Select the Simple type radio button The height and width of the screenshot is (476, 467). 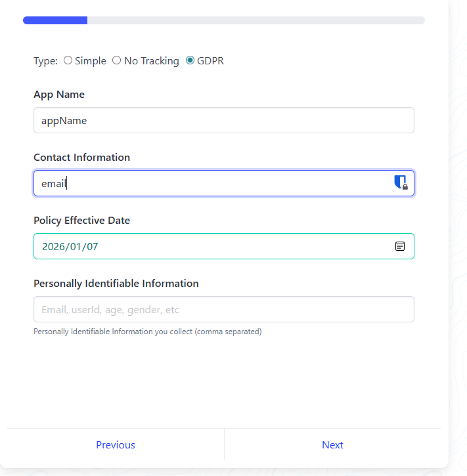(68, 60)
